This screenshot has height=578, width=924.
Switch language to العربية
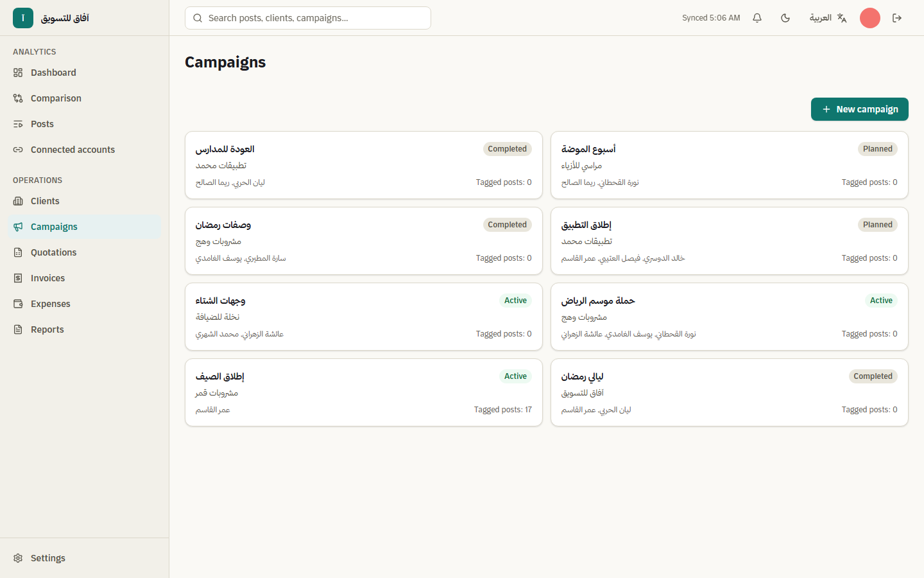pos(828,18)
